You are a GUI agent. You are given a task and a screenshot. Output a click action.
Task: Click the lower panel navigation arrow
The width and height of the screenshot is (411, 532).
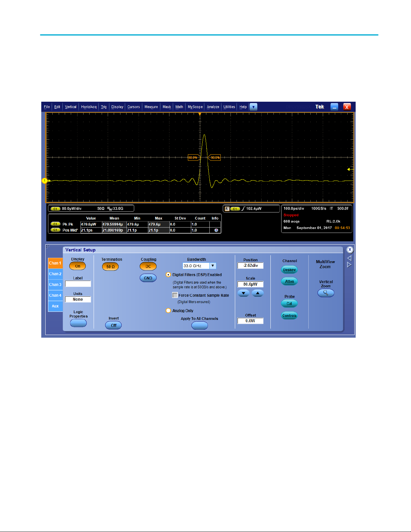coord(349,265)
